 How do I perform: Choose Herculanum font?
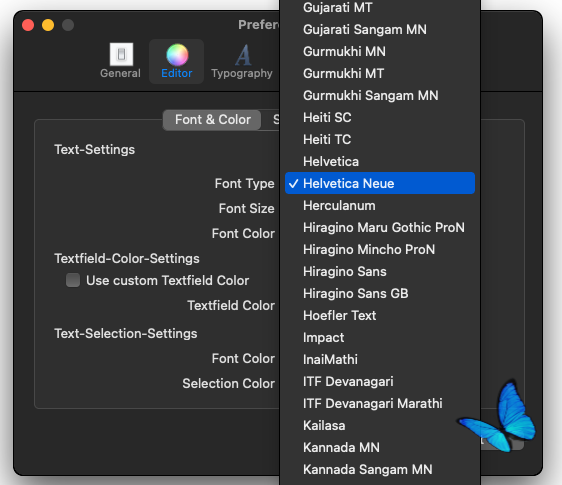click(380, 206)
